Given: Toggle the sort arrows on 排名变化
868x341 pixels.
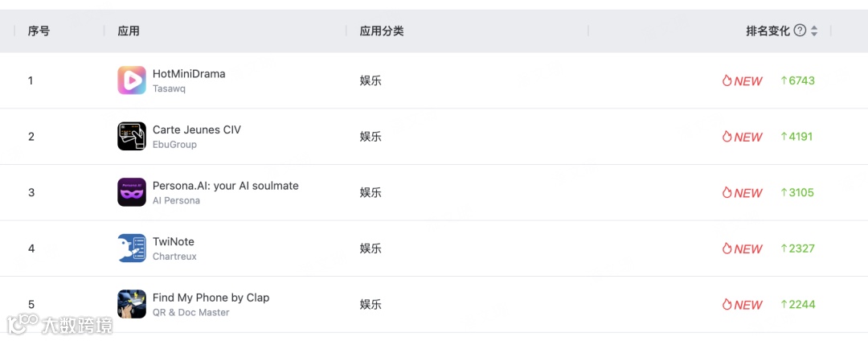Looking at the screenshot, I should click(x=813, y=31).
